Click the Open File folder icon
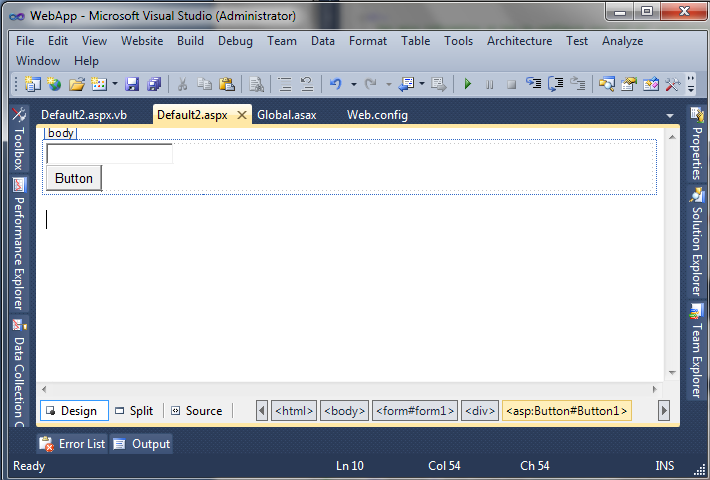 tap(77, 84)
